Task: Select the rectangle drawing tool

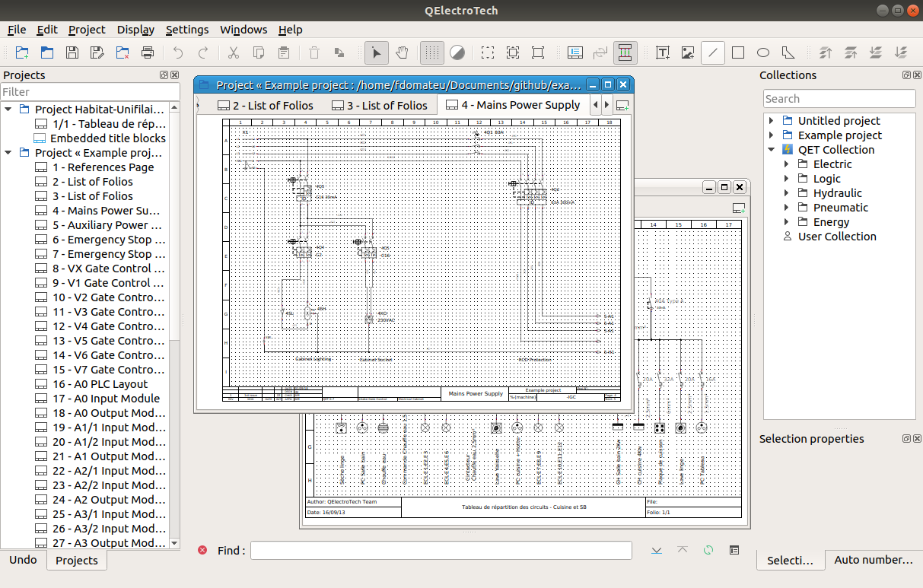Action: coord(738,52)
